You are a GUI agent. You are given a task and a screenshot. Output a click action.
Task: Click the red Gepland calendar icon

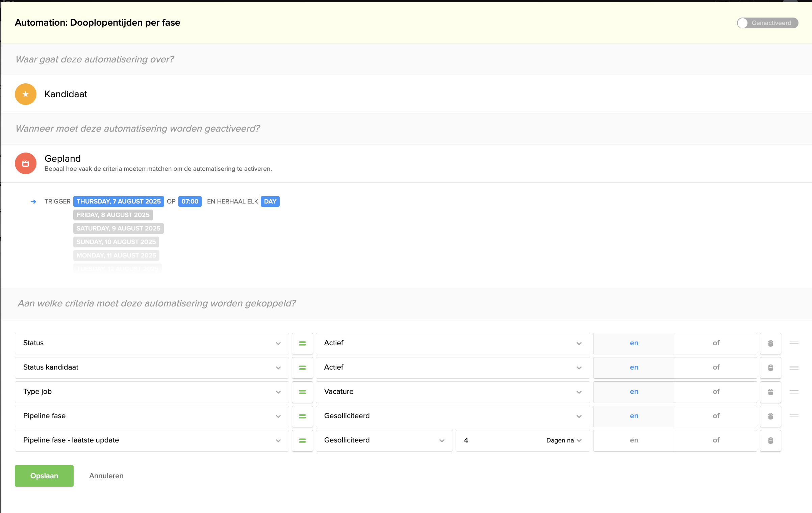pyautogui.click(x=26, y=163)
